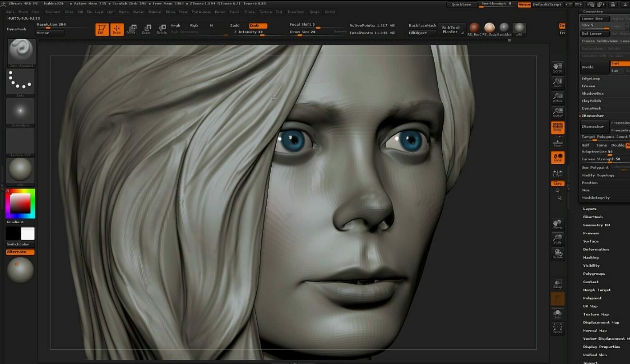Viewport: 630px width, 364px height.
Task: Click the QuickSave button
Action: tap(461, 5)
